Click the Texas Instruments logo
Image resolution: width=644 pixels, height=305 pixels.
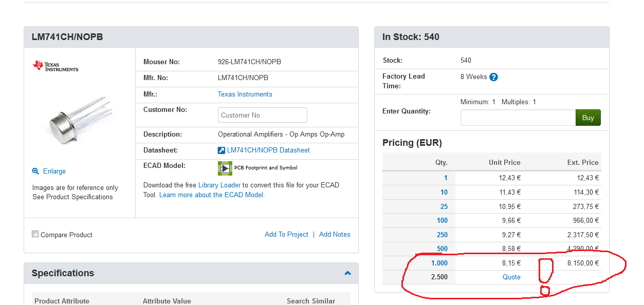(56, 66)
